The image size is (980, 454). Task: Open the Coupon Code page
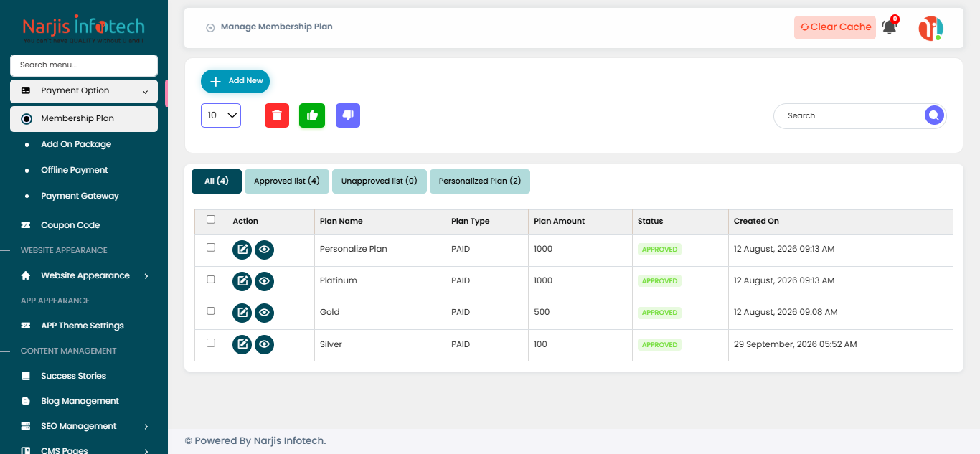tap(70, 225)
